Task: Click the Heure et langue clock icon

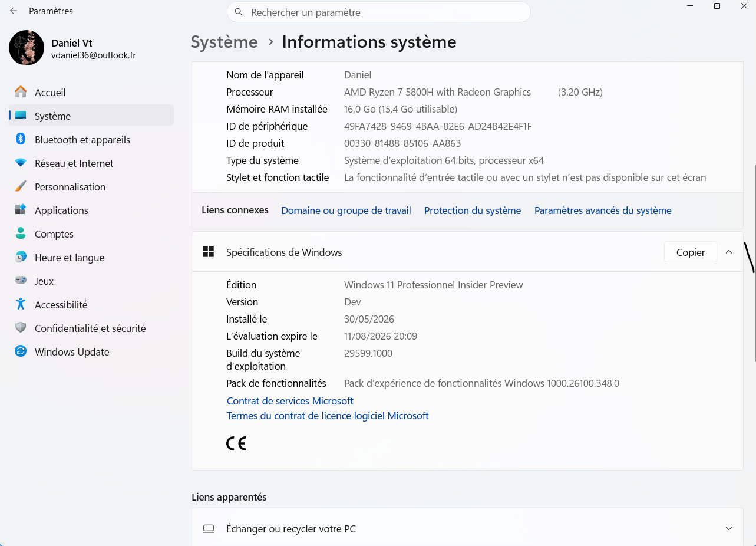Action: click(21, 257)
